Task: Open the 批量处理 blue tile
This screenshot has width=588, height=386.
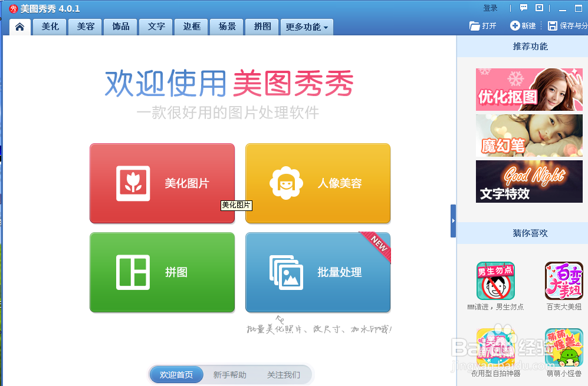Action: pos(318,272)
